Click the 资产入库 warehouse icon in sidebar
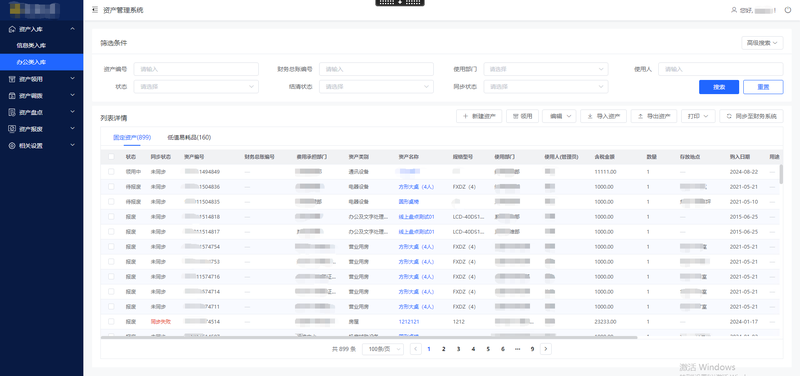The height and width of the screenshot is (376, 800). pos(12,29)
